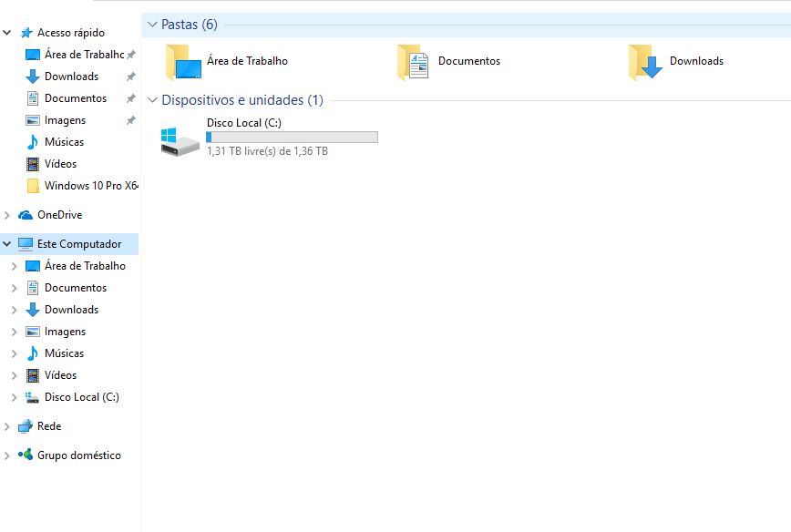Expand Músicas under Este Computador
Viewport: 791px width, 532px height.
pyautogui.click(x=15, y=354)
